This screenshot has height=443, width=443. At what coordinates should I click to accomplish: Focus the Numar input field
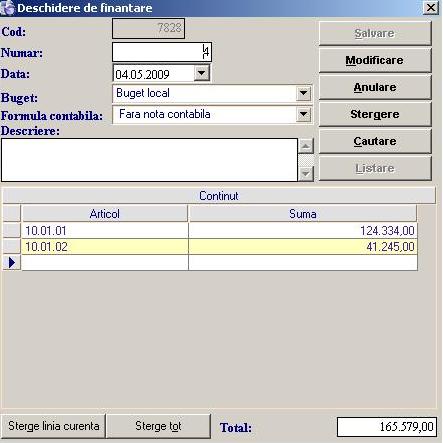coord(162,52)
